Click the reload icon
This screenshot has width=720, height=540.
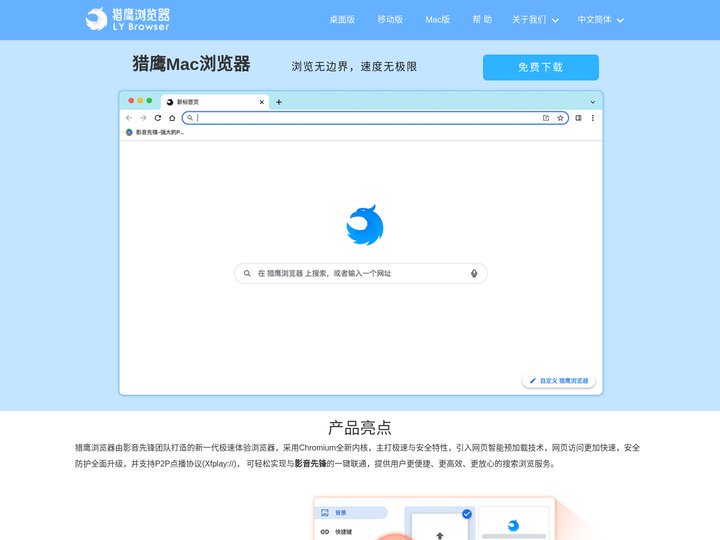click(158, 118)
